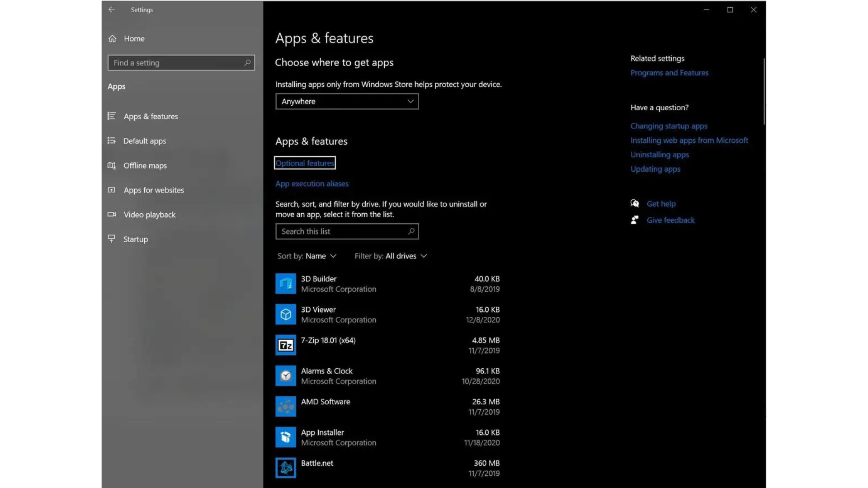Open Updating apps help link
Viewport: 868px width, 488px height.
click(655, 169)
